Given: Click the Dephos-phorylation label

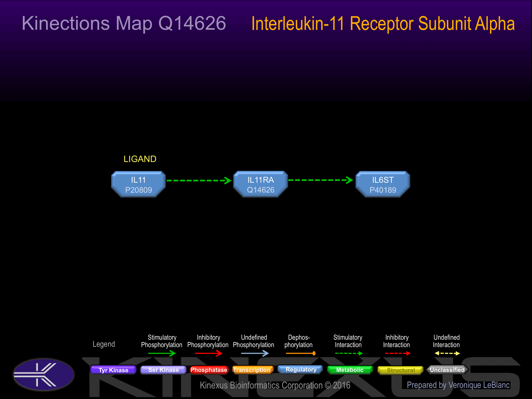Looking at the screenshot, I should [299, 341].
